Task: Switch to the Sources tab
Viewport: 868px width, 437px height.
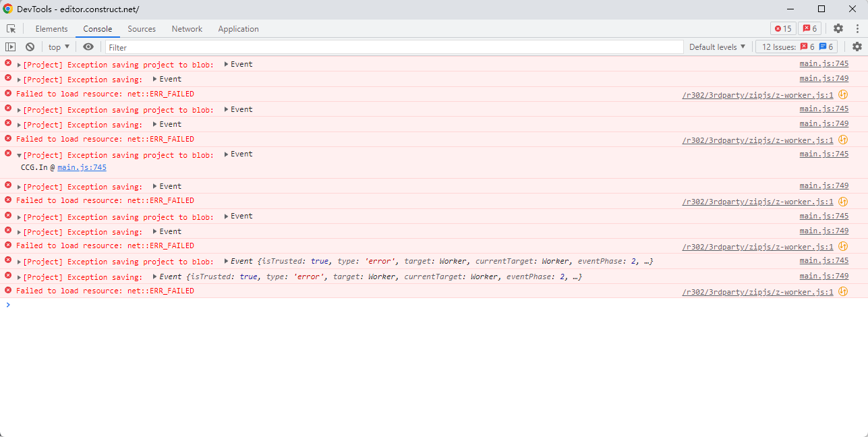Action: (x=142, y=28)
